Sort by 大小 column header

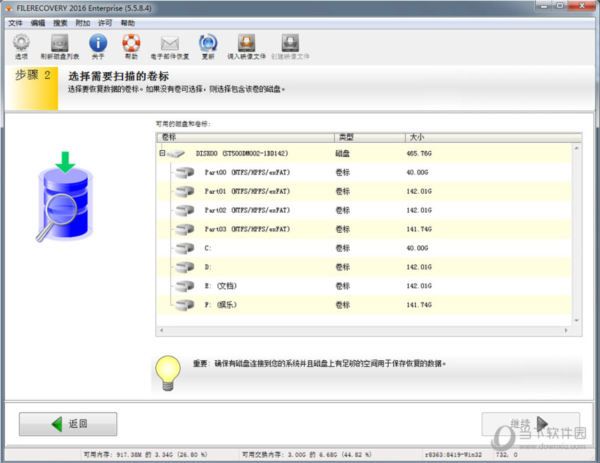coord(494,137)
